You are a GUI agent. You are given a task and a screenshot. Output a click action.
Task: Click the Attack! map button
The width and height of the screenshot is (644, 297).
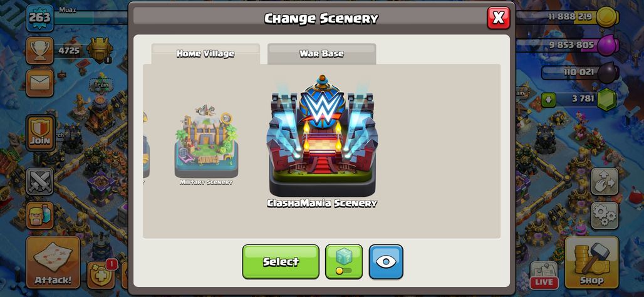[x=53, y=263]
